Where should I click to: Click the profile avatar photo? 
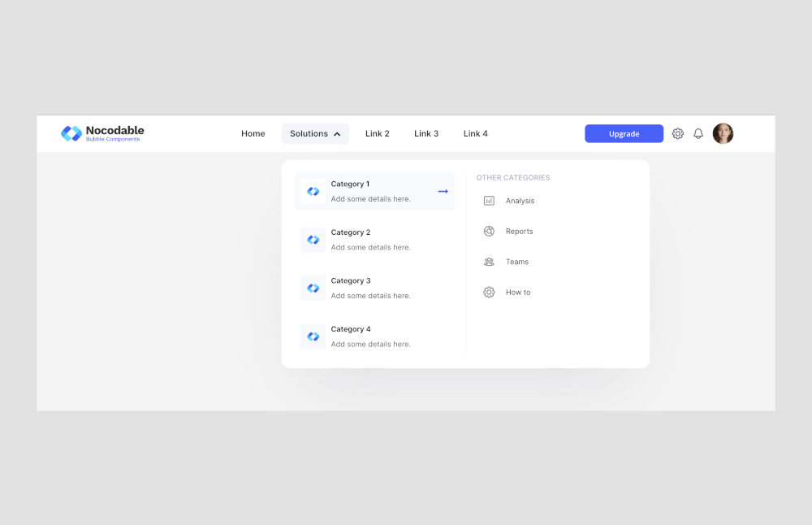pos(723,133)
